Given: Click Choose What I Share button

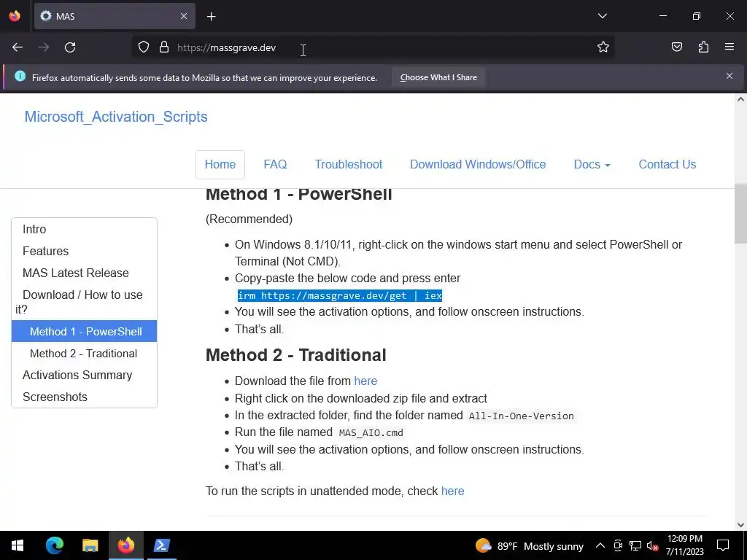Looking at the screenshot, I should pos(438,77).
